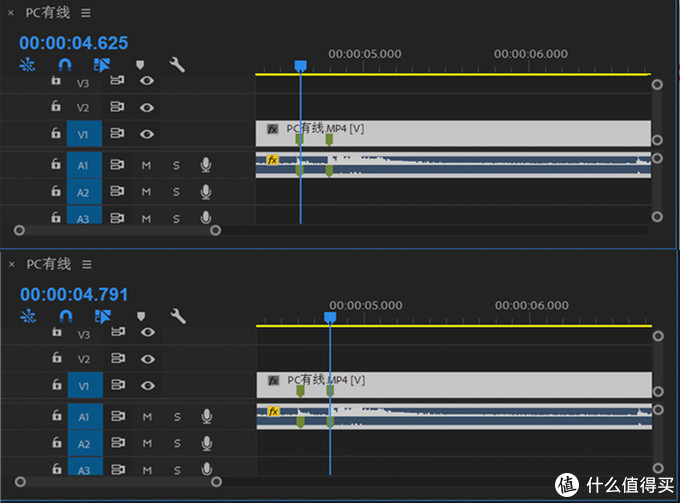
Task: Click nest-sequence insert icon in top panel
Action: [27, 65]
